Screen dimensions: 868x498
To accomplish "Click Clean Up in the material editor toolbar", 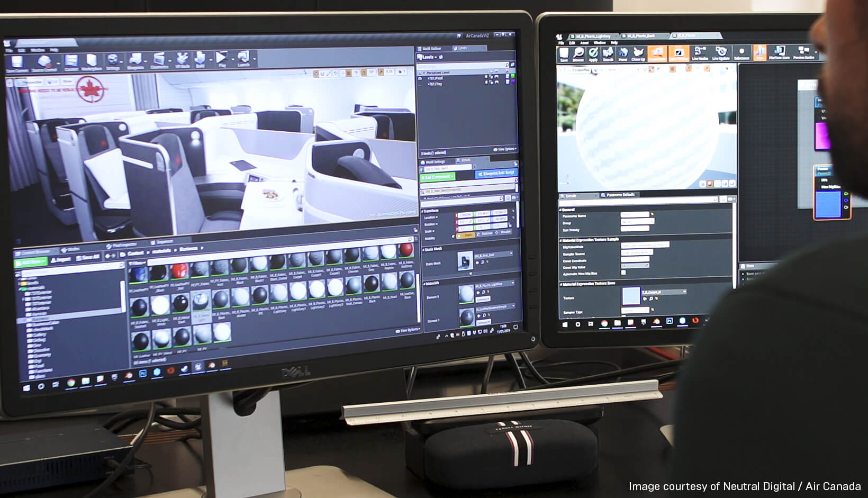I will pos(638,54).
